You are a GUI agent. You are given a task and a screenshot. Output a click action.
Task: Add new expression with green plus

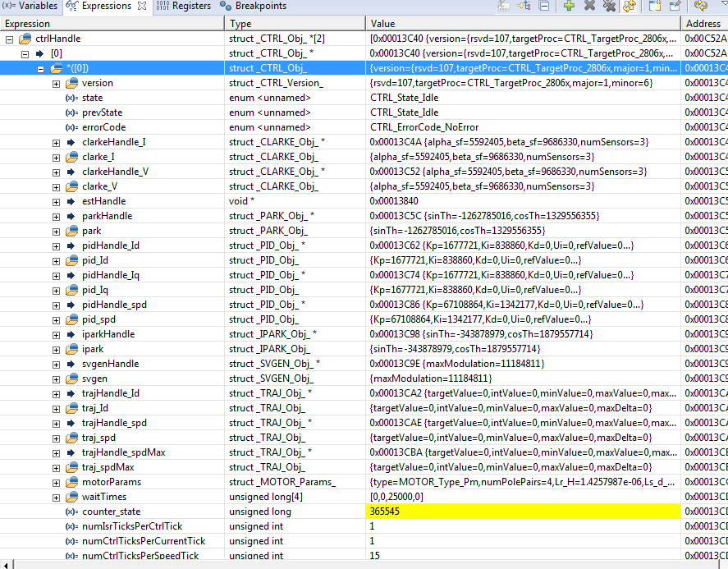pyautogui.click(x=570, y=6)
